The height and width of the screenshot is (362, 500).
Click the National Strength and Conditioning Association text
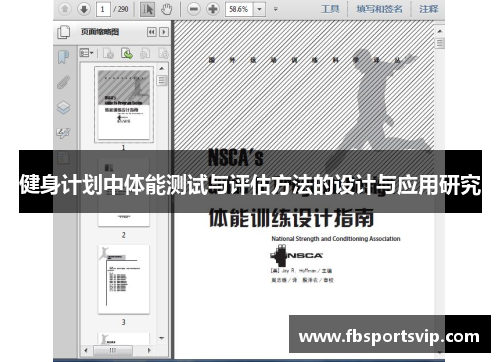(x=336, y=239)
